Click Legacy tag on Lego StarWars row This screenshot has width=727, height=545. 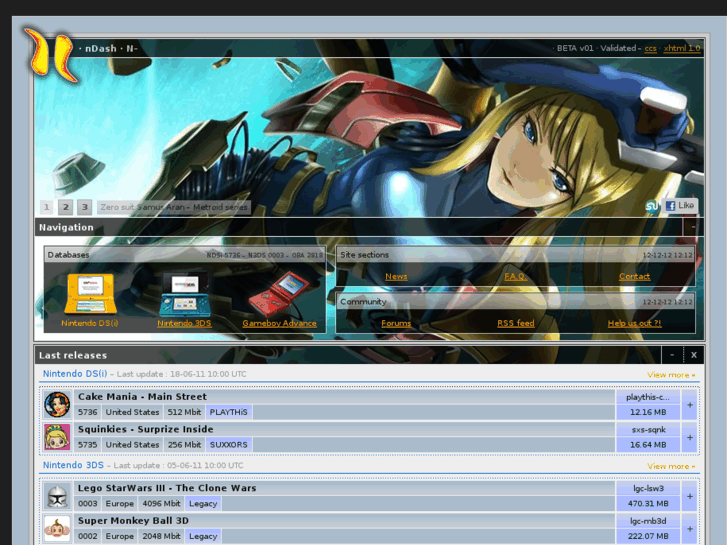203,503
